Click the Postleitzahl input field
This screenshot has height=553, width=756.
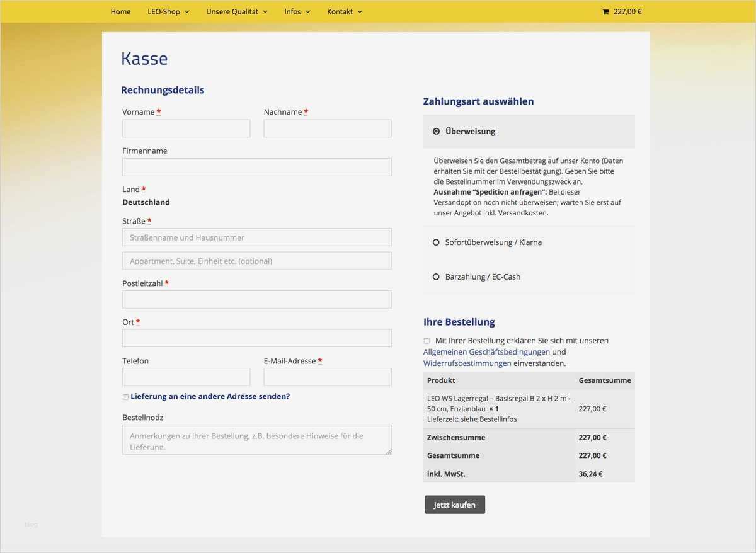coord(256,299)
